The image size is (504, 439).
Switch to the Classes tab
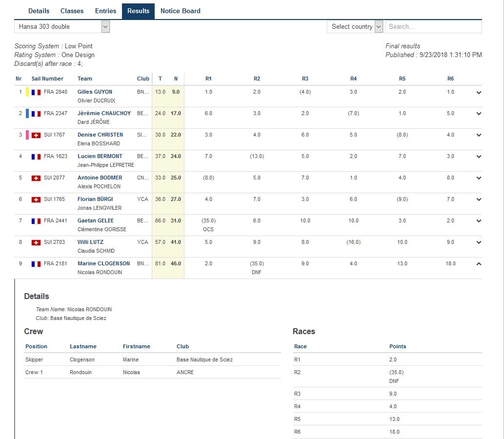pos(72,11)
